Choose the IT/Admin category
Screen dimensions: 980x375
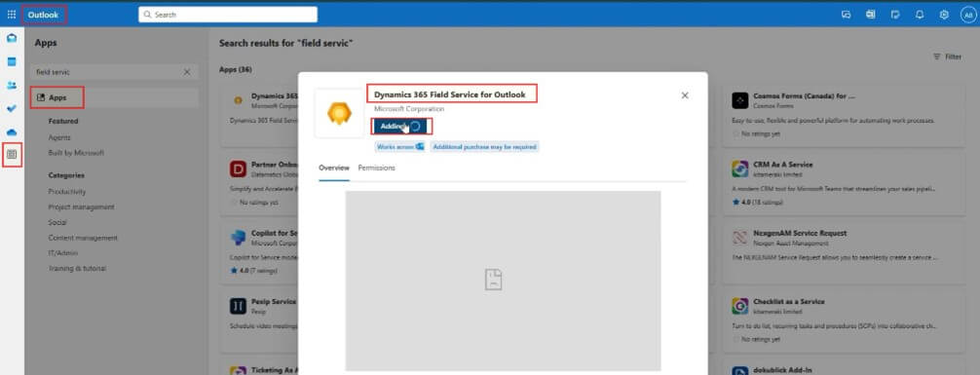coord(62,253)
